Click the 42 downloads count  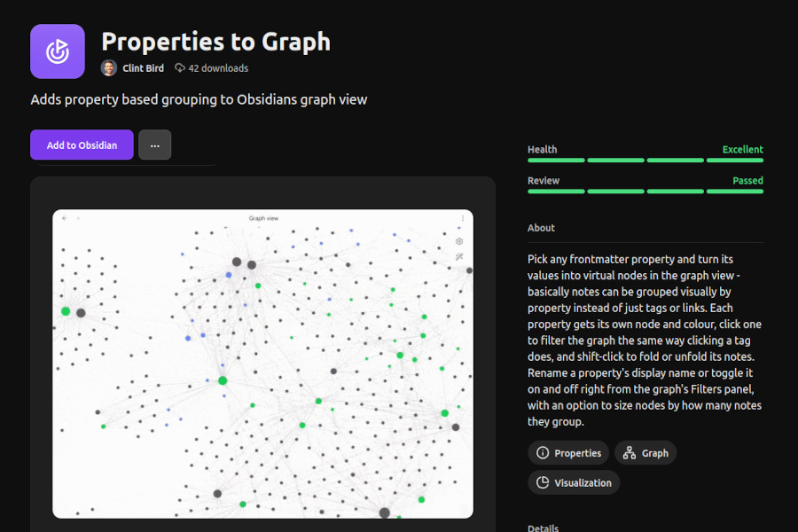(218, 68)
